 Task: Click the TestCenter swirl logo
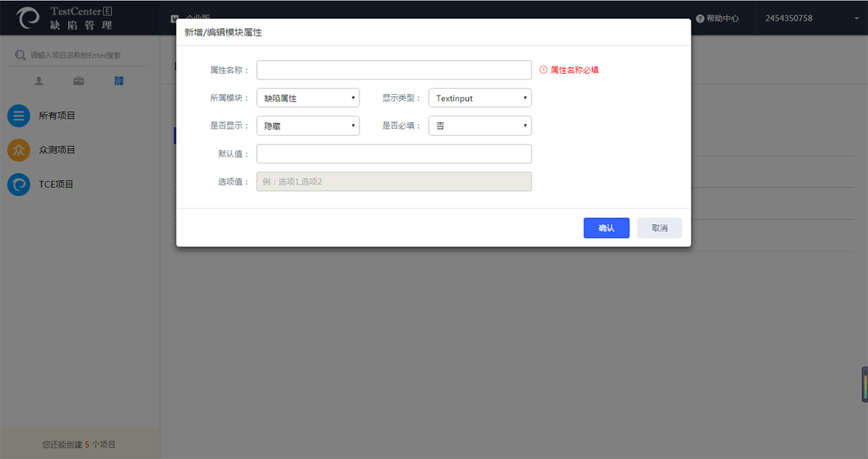tap(29, 18)
